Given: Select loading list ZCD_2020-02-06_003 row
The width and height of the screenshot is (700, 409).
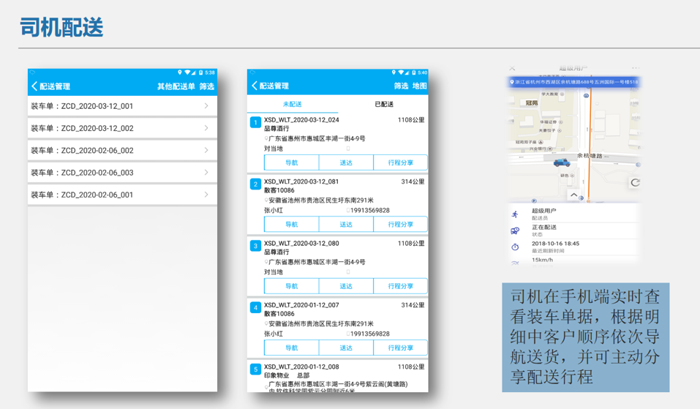Looking at the screenshot, I should click(122, 172).
